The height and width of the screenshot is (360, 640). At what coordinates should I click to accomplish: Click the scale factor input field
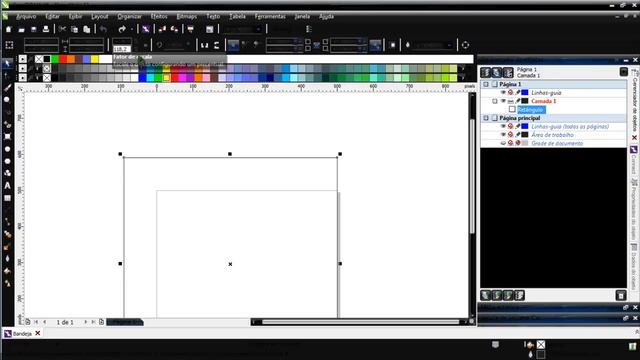(x=122, y=49)
